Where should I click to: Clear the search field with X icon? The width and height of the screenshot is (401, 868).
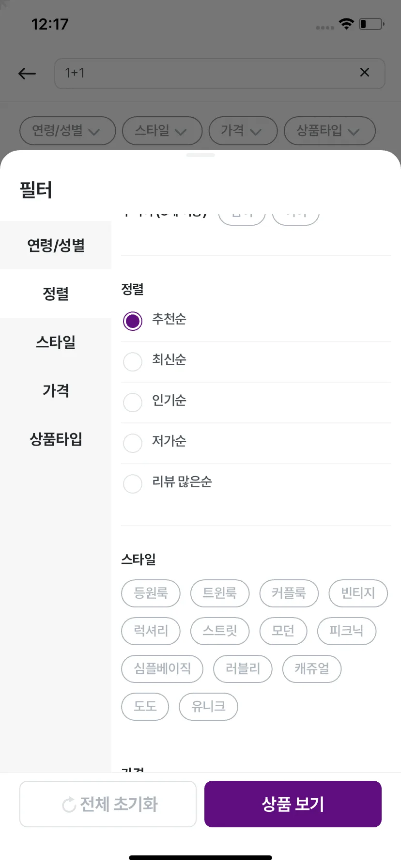click(365, 73)
